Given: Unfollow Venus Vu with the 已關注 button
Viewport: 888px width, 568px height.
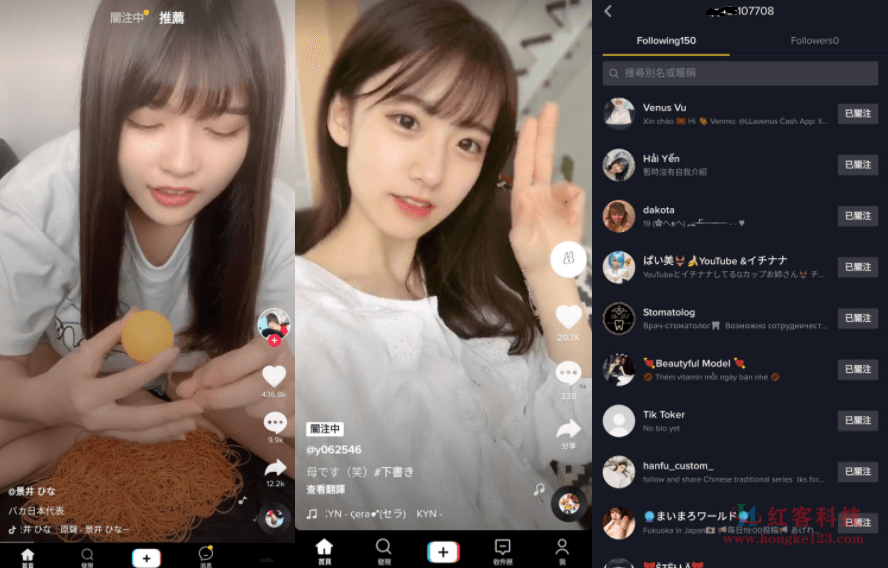Looking at the screenshot, I should (857, 113).
